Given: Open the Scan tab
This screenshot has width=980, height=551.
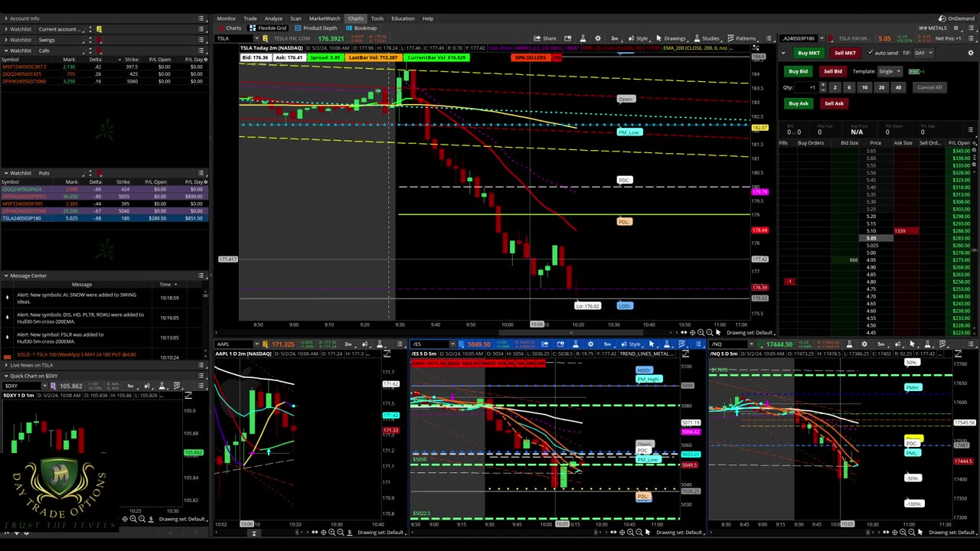Looking at the screenshot, I should (296, 18).
